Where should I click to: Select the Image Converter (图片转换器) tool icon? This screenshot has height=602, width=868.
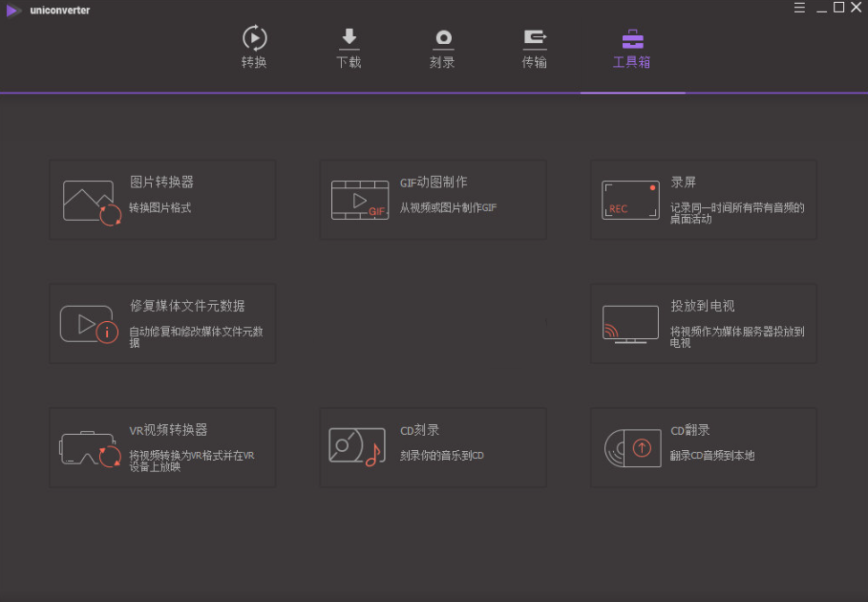(x=90, y=198)
